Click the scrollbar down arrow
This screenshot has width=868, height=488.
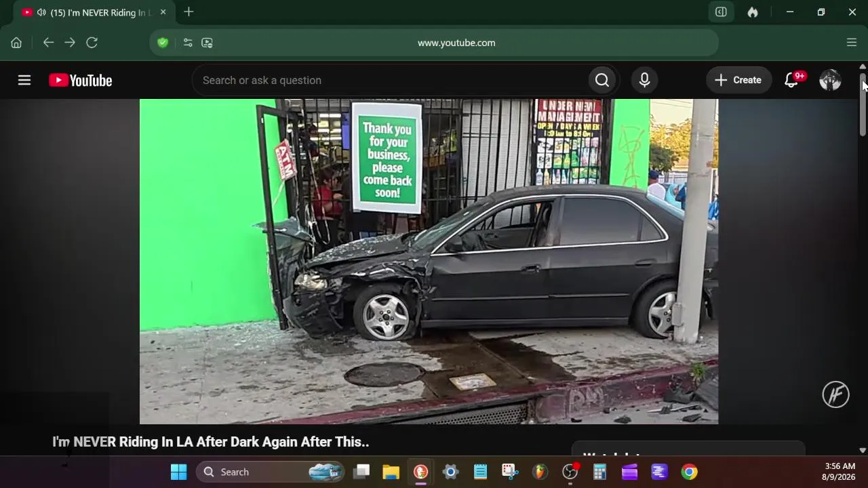coord(863,450)
